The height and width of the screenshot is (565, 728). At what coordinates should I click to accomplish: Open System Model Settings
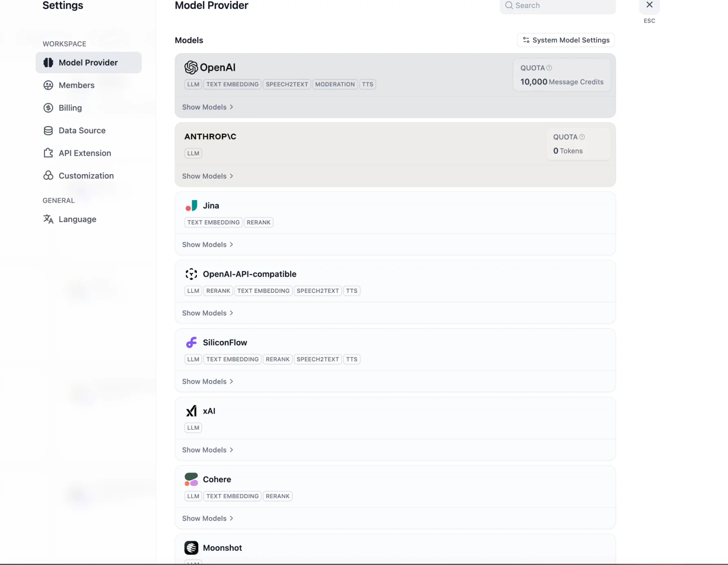click(x=566, y=40)
